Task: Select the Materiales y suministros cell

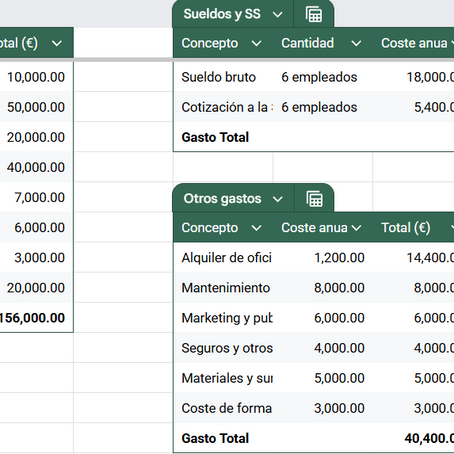Action: (x=227, y=378)
